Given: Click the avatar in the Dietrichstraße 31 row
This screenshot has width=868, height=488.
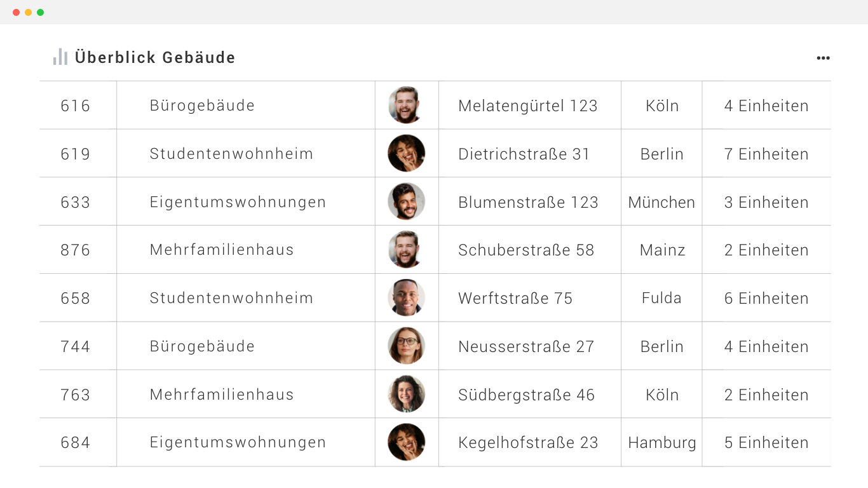Looking at the screenshot, I should pos(406,154).
